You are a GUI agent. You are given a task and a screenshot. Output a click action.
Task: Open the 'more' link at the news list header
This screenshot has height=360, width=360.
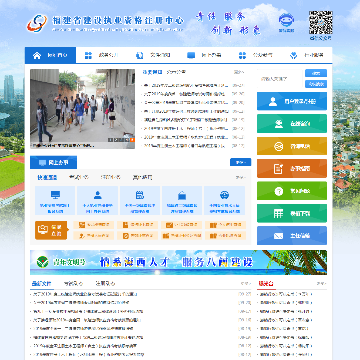[239, 72]
